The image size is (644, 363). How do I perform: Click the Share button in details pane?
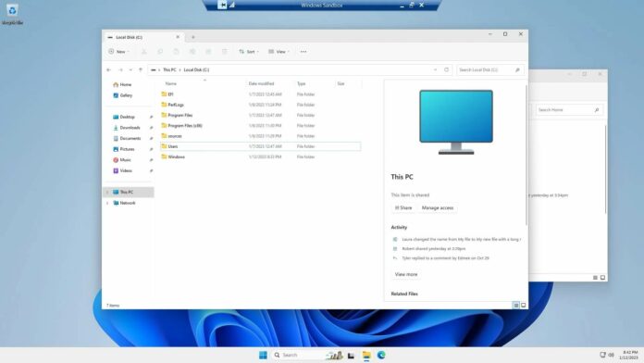pyautogui.click(x=403, y=208)
